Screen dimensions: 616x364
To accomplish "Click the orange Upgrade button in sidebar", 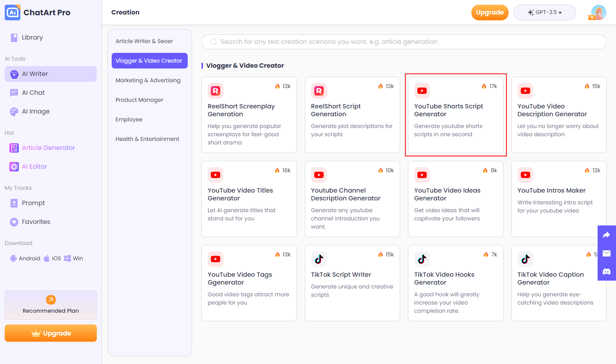I will pos(51,333).
